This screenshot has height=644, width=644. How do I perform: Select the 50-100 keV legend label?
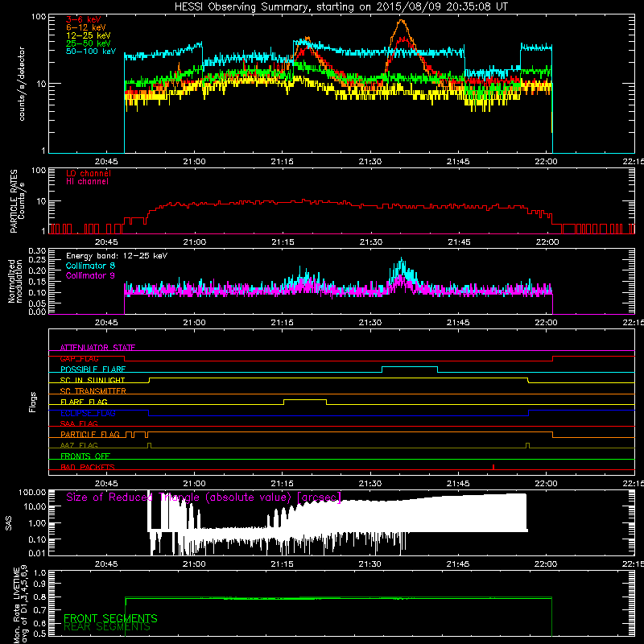coord(91,52)
